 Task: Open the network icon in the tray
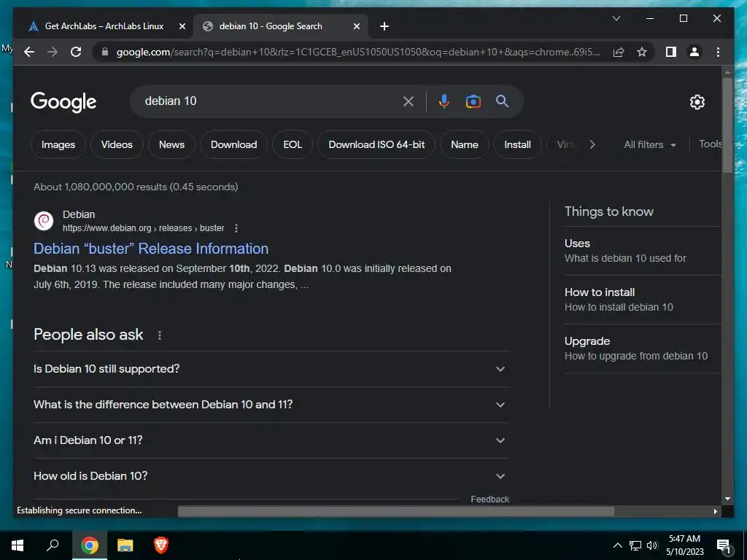635,545
